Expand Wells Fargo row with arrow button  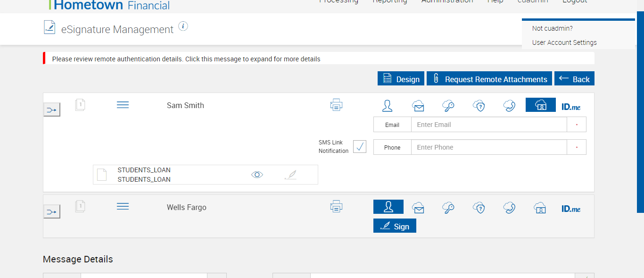(52, 212)
